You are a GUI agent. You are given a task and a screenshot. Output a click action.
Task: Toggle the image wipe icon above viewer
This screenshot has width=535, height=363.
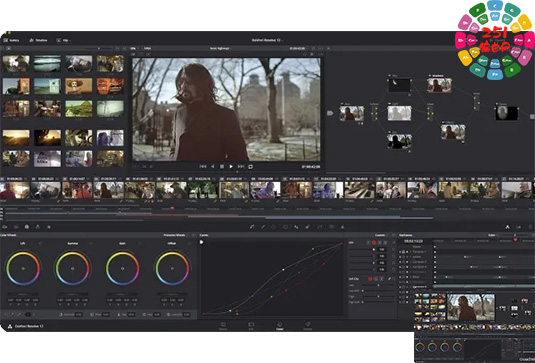(x=133, y=54)
